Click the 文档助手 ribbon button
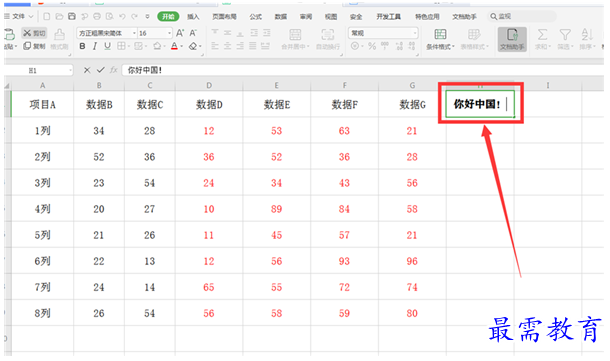The width and height of the screenshot is (610, 361). (x=512, y=39)
